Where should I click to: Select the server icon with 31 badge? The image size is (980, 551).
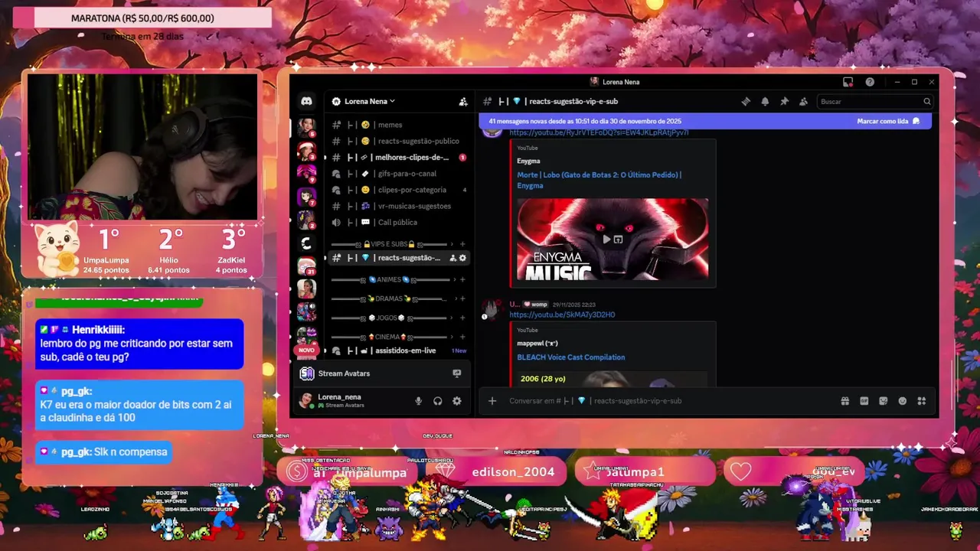306,266
